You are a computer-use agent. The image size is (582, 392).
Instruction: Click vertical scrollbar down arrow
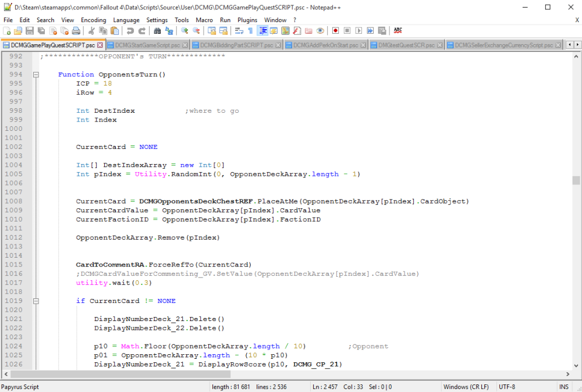tap(576, 366)
